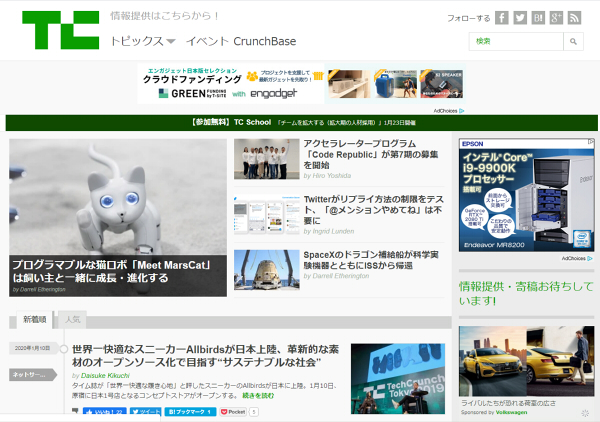
Task: Open the TC School green banner
Action: coord(302,122)
